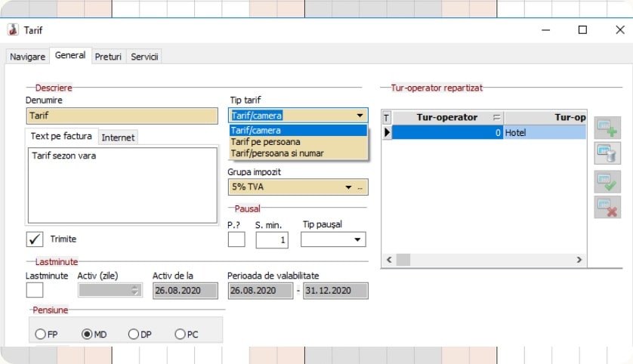Click the horizontal scrollbar thumb in grid
This screenshot has height=364, width=633.
[x=403, y=260]
